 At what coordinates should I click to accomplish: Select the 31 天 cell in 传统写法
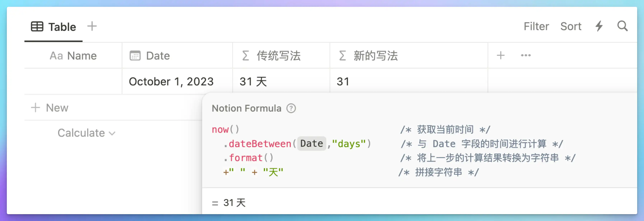pos(253,81)
